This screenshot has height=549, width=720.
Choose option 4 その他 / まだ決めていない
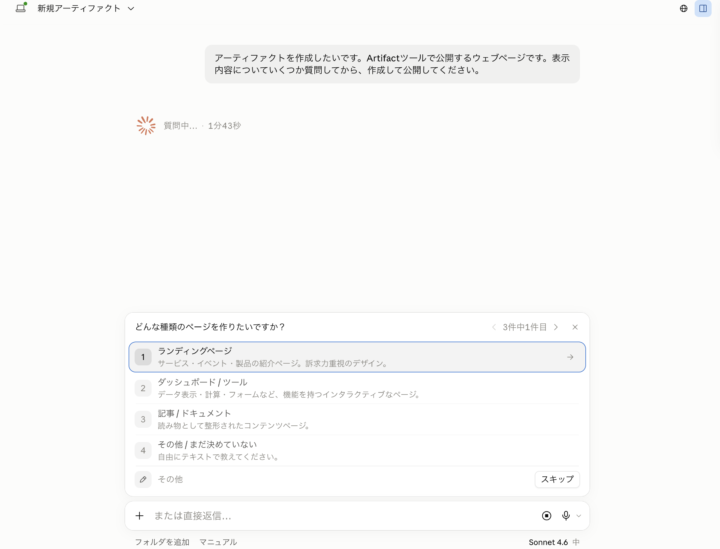(357, 450)
